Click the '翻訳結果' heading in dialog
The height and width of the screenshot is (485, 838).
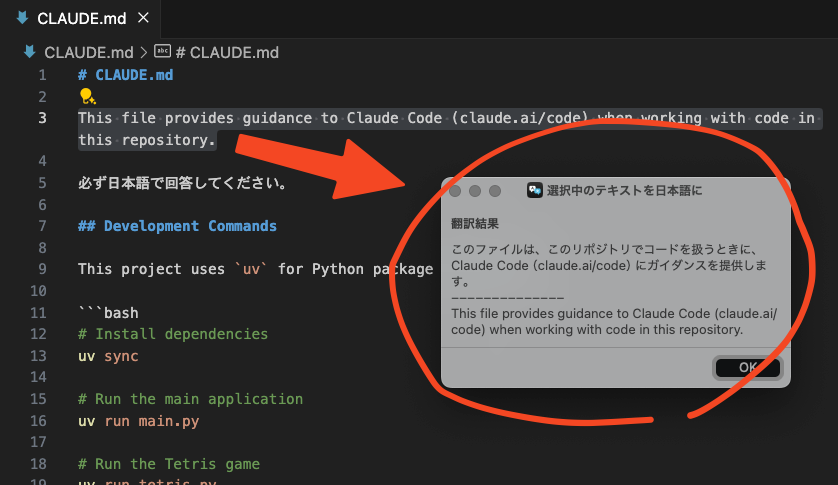click(475, 224)
